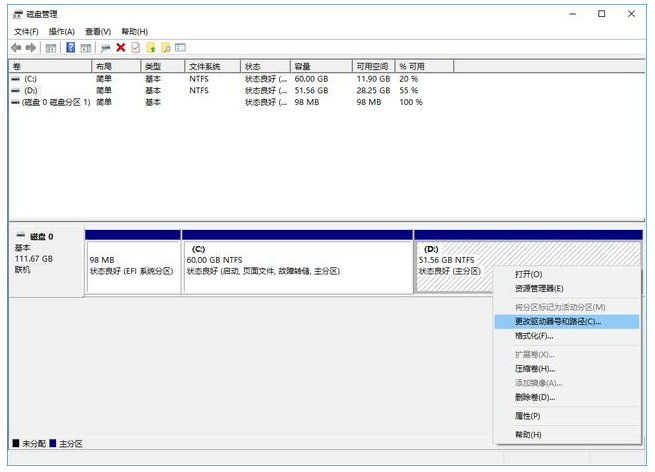This screenshot has height=472, width=655.
Task: Minimize the Disk Management window
Action: click(572, 14)
